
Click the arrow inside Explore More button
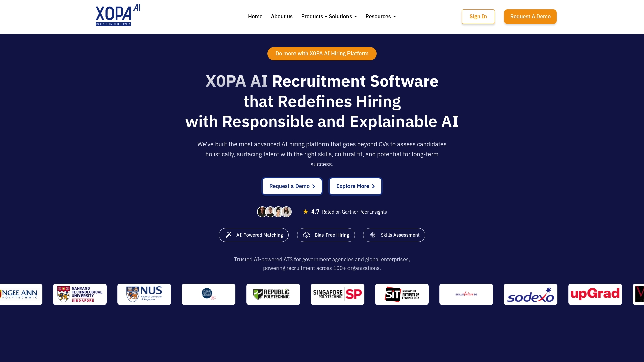pos(373,186)
